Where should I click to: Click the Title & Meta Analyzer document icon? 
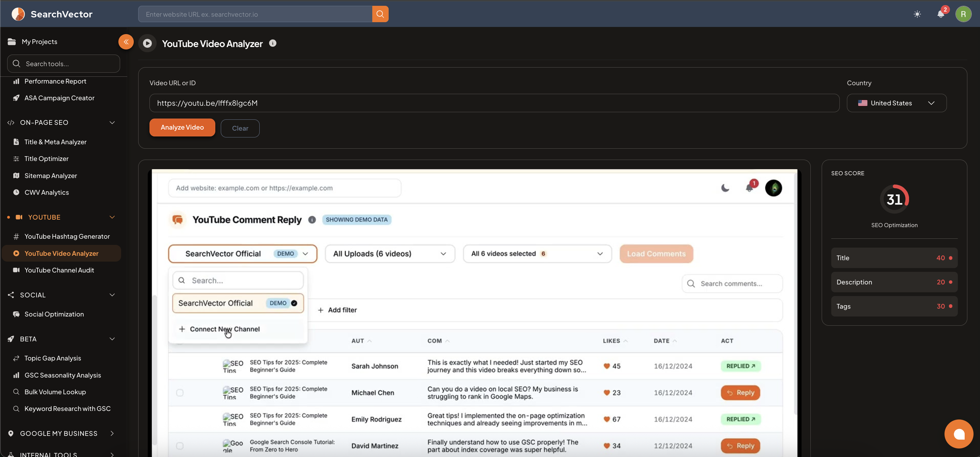16,142
